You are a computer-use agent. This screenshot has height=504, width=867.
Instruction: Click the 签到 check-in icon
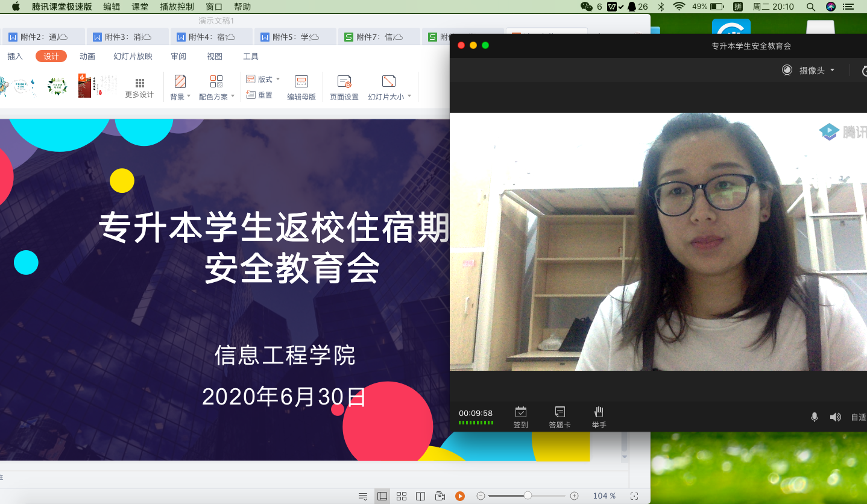(x=520, y=412)
